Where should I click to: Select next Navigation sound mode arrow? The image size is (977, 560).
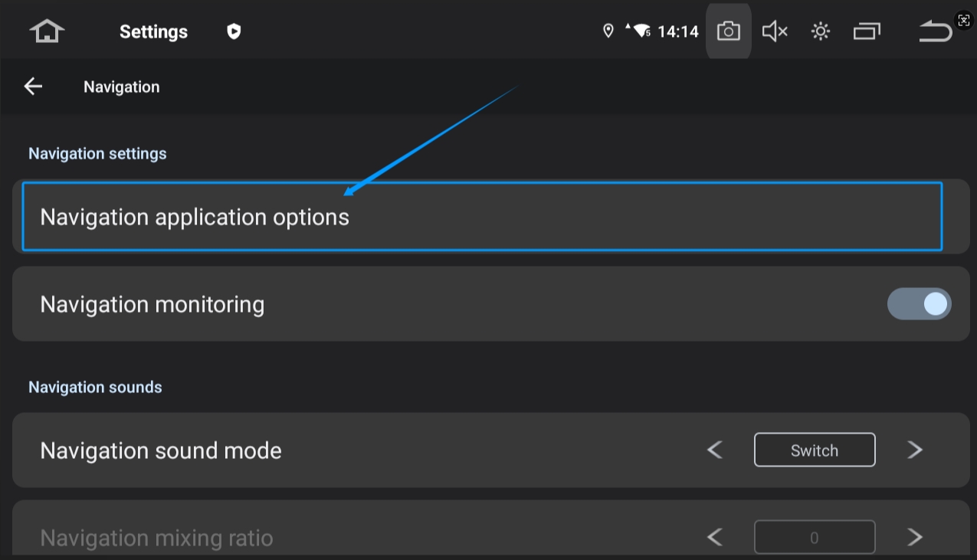click(x=914, y=450)
